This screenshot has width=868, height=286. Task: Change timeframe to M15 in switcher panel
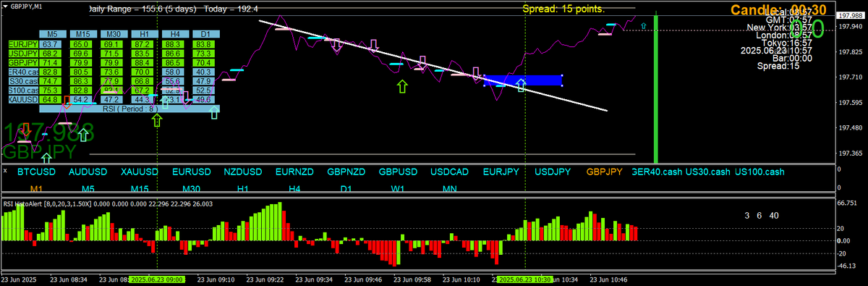click(x=140, y=189)
